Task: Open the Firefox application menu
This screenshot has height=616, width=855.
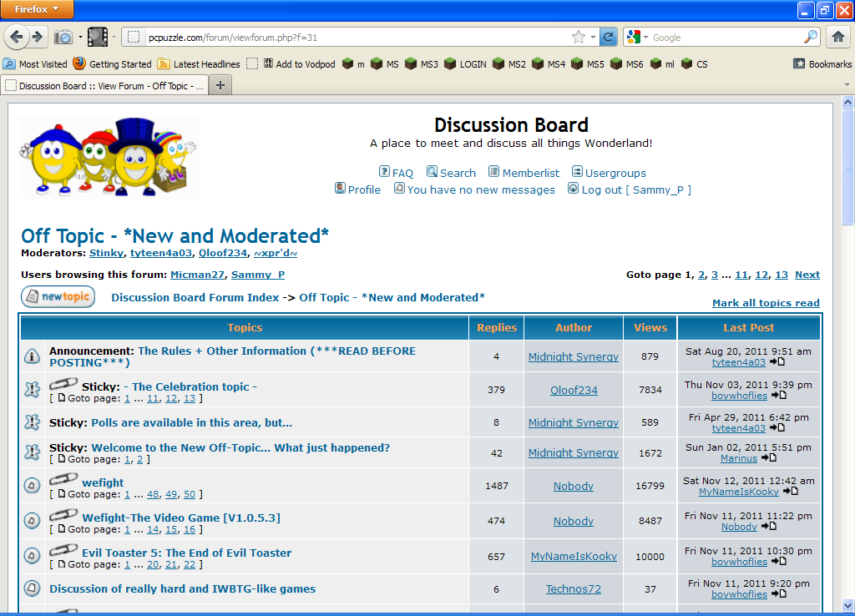Action: (x=37, y=9)
